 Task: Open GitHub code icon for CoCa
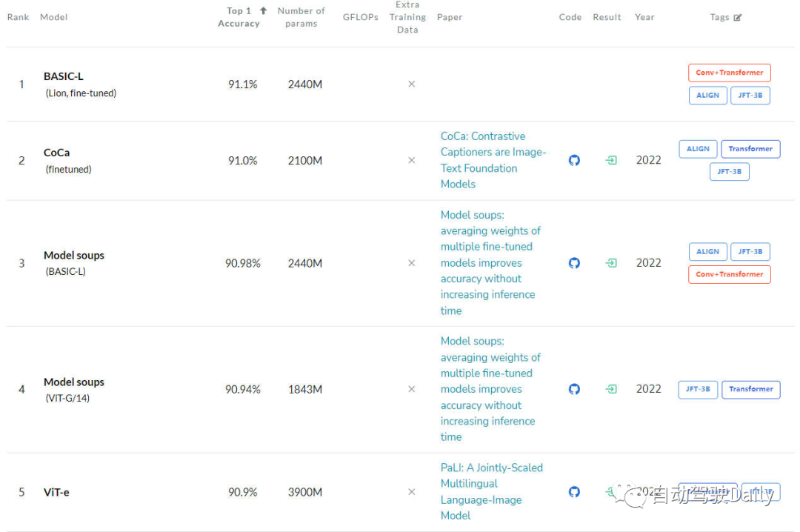click(x=574, y=160)
